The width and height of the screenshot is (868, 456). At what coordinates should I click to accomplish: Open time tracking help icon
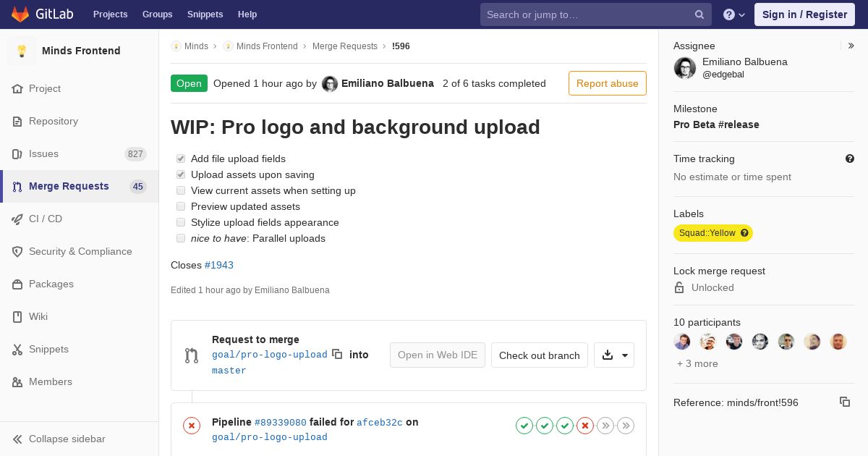tap(850, 159)
